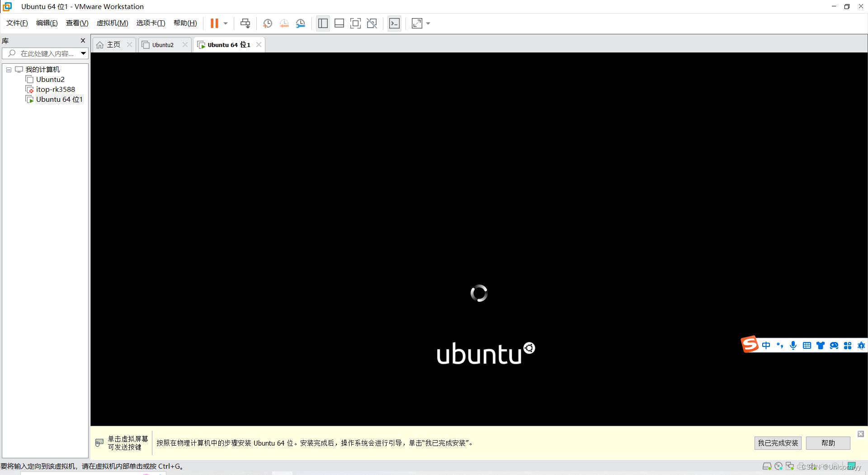
Task: Select Ubuntu 64 位1 in the library tree
Action: pyautogui.click(x=59, y=100)
